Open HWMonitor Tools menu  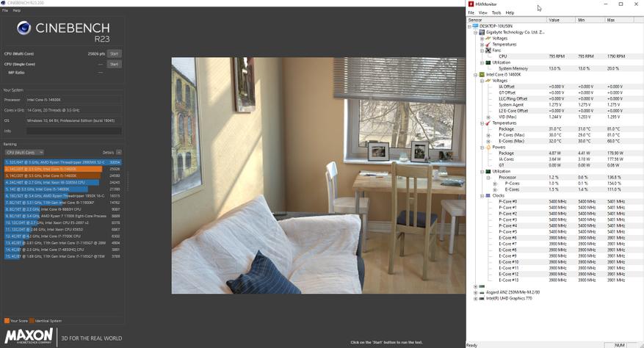click(x=496, y=12)
